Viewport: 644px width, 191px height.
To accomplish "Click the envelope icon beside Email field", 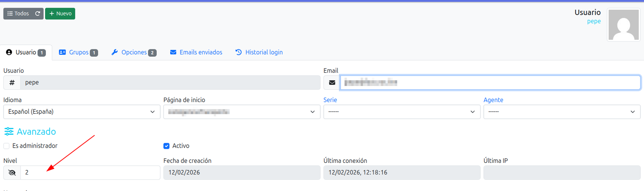I will coord(332,82).
